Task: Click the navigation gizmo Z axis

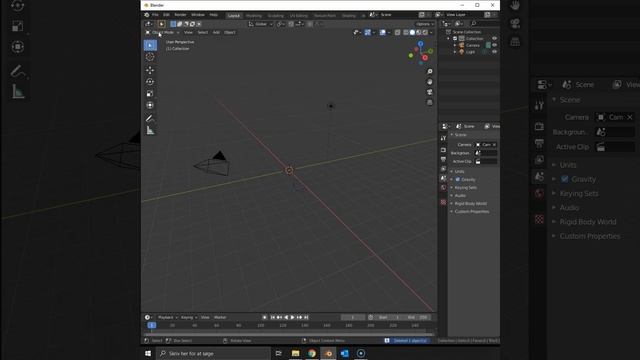Action: pos(420,44)
